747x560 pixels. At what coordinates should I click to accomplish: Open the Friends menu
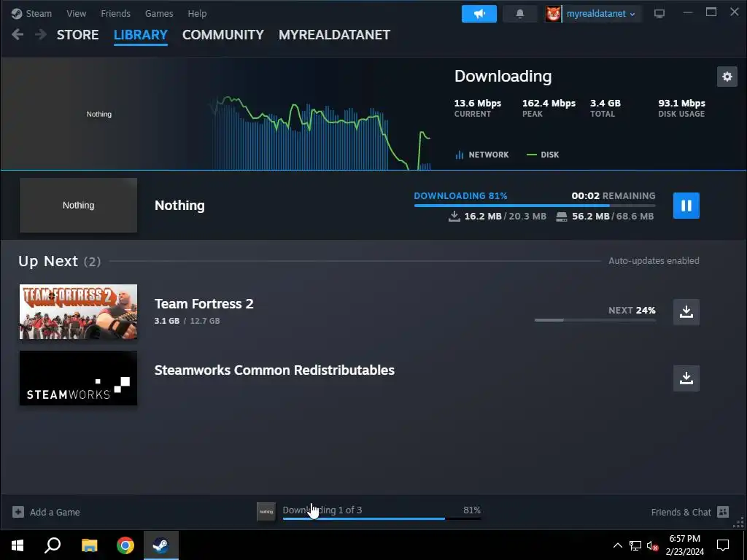[116, 13]
